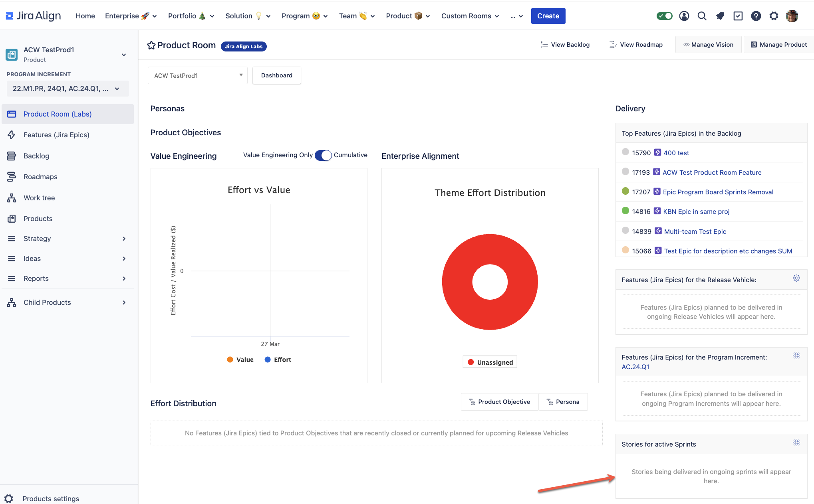Image resolution: width=814 pixels, height=504 pixels.
Task: Click the orange Value legend swatch
Action: pyautogui.click(x=230, y=360)
